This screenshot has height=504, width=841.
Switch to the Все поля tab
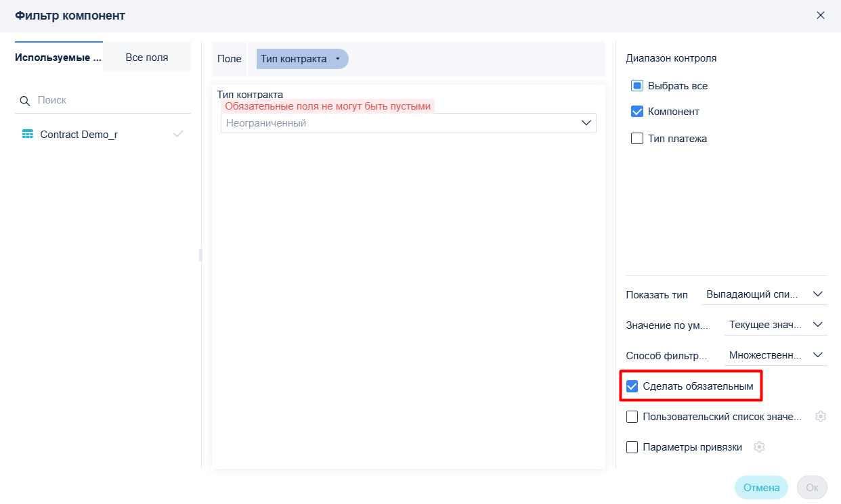pyautogui.click(x=147, y=58)
